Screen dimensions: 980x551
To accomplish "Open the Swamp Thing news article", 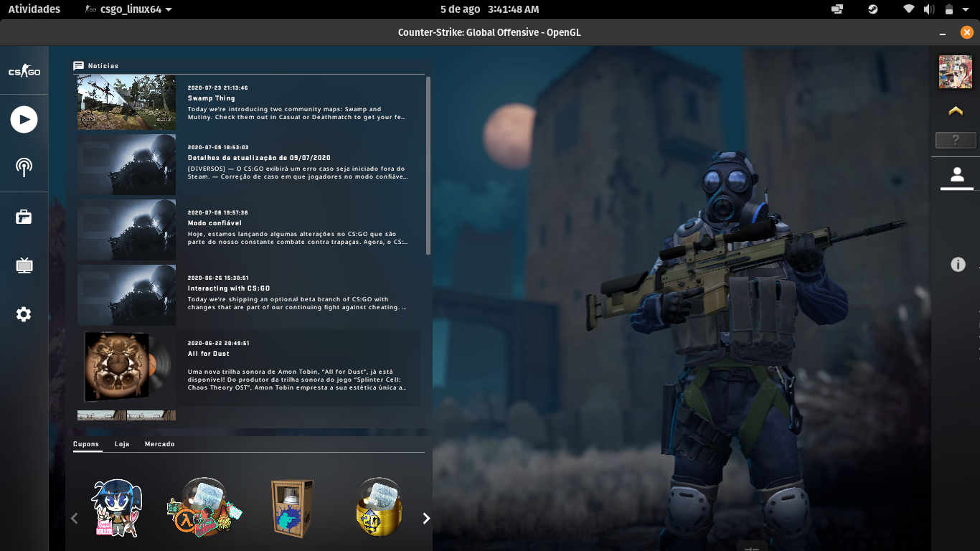I will [249, 103].
